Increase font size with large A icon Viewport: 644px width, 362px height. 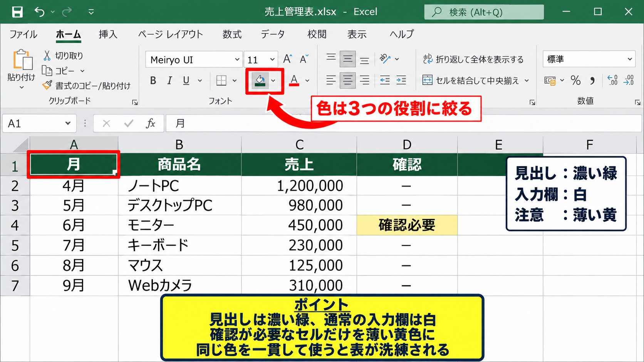point(287,59)
